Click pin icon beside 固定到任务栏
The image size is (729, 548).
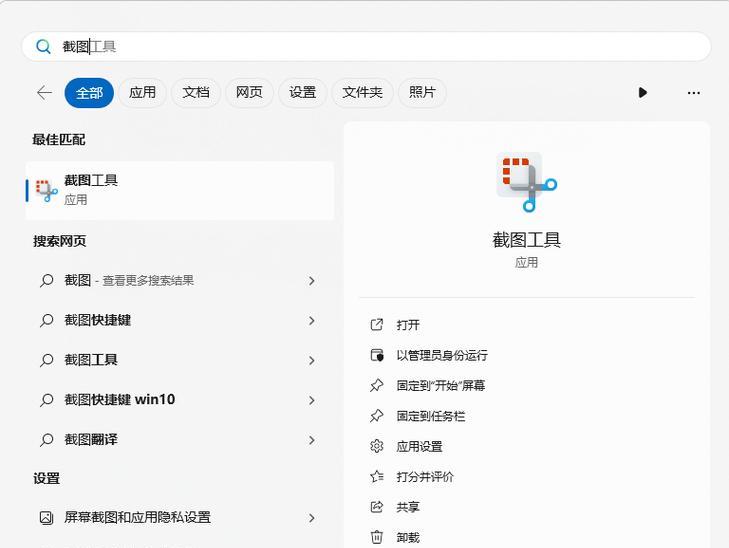[x=377, y=416]
